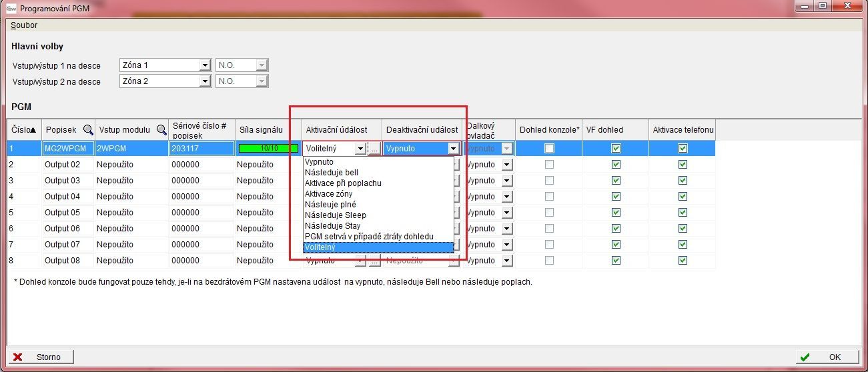Enable Dohled konzole checkbox in row 1
The image size is (868, 372).
[x=549, y=149]
